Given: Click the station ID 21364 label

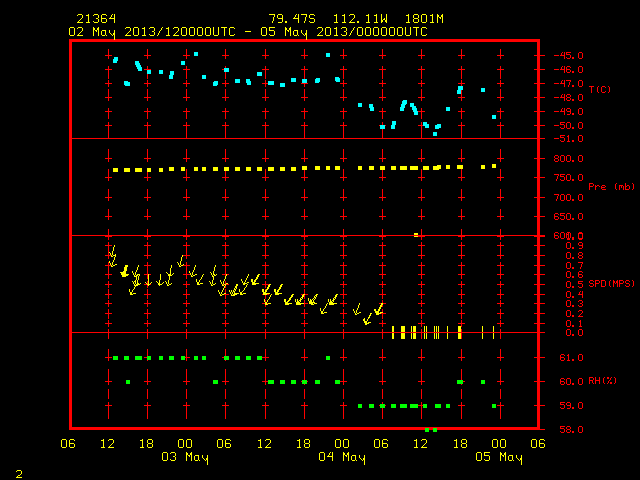Looking at the screenshot, I should [96, 19].
